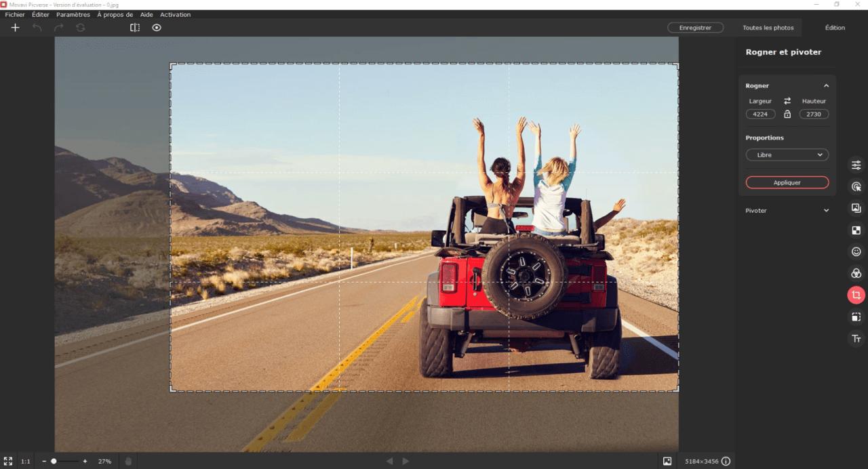Show the original image with the eye icon
The height and width of the screenshot is (469, 868).
click(156, 27)
